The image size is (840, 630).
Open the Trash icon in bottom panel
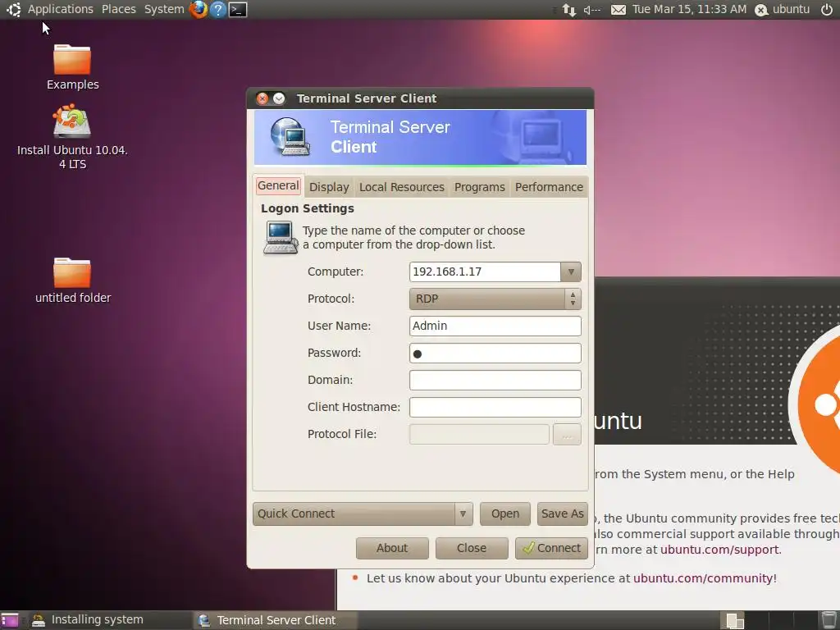pos(829,620)
